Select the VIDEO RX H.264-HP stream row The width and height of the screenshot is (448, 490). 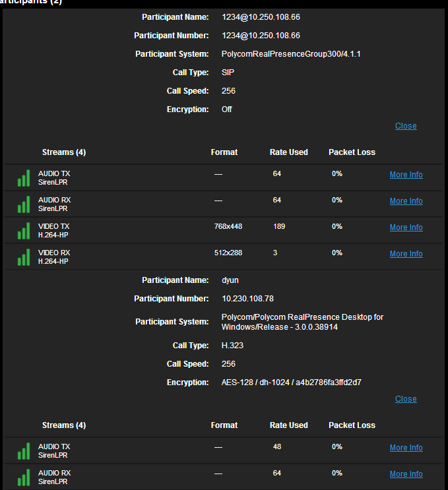pyautogui.click(x=224, y=257)
